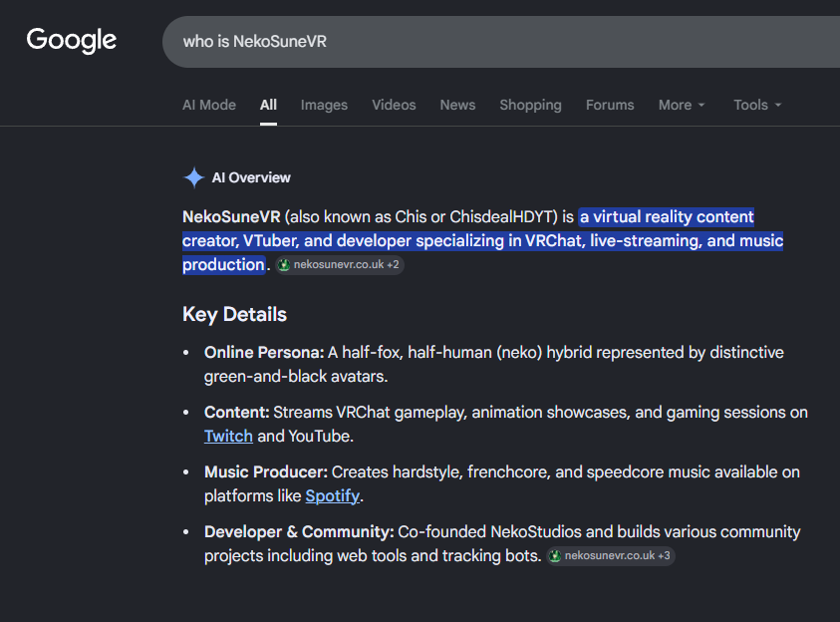Expand the More dropdown
Image resolution: width=840 pixels, height=622 pixels.
coord(682,105)
